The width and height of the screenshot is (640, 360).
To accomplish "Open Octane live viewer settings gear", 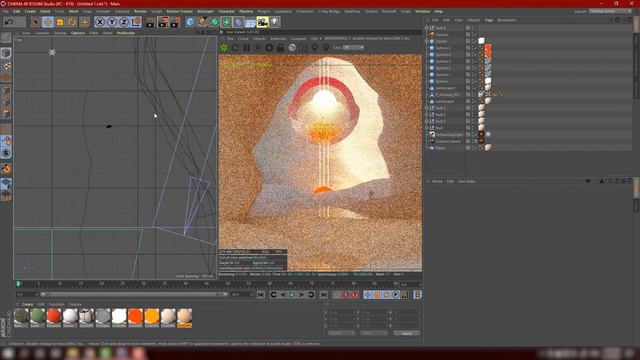I will click(269, 48).
